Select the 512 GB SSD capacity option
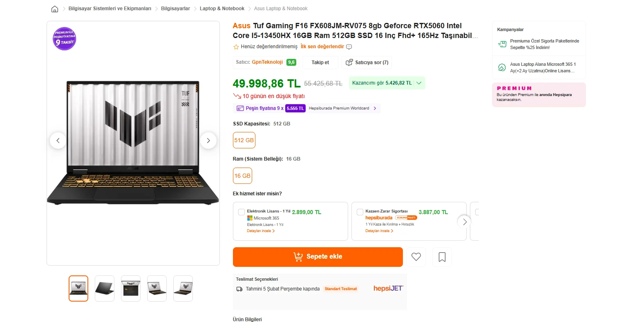 pos(244,140)
